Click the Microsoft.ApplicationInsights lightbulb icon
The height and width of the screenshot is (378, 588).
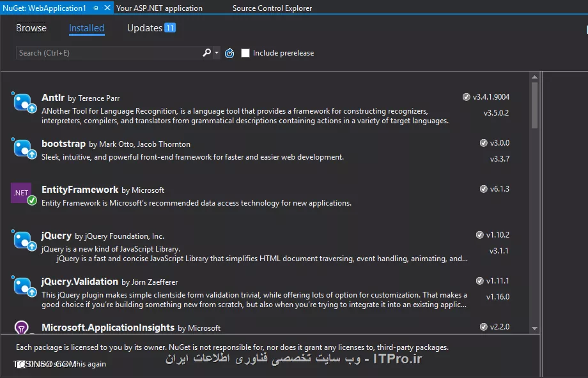click(x=22, y=328)
